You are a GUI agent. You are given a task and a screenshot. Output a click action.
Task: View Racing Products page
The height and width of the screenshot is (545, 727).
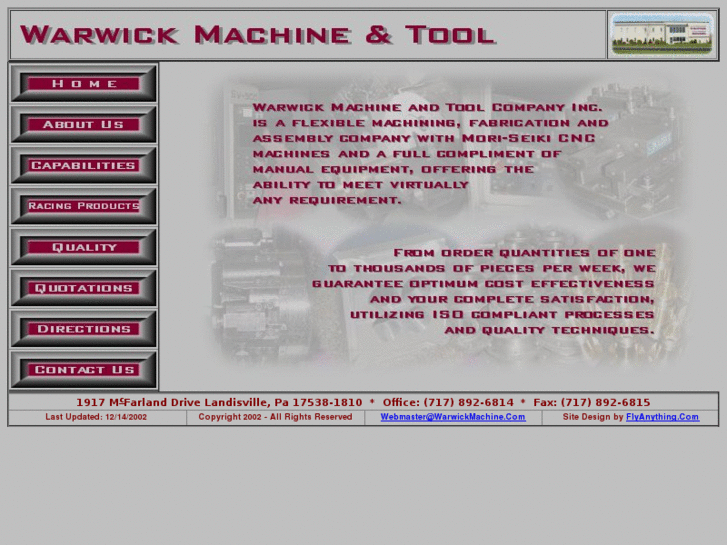(83, 206)
